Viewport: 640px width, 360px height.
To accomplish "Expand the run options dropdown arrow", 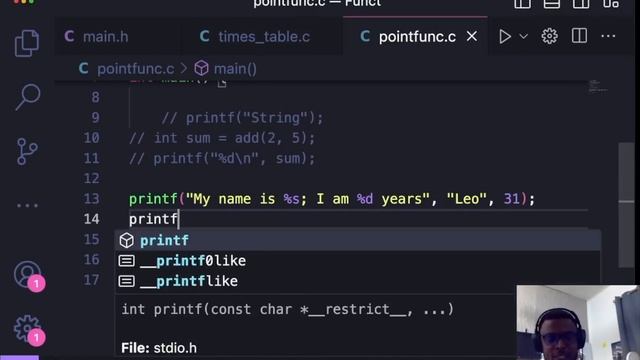I will tap(523, 37).
